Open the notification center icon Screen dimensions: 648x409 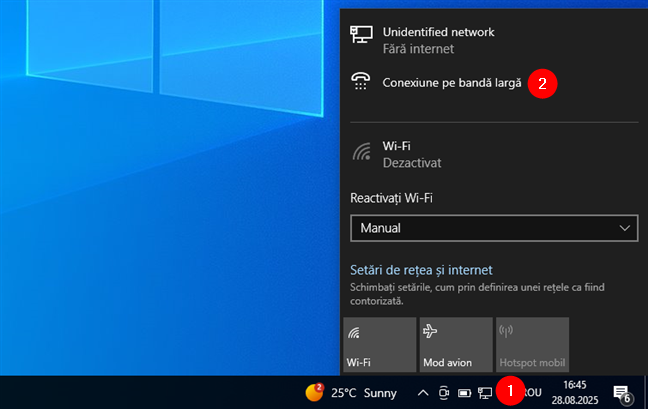pos(621,392)
